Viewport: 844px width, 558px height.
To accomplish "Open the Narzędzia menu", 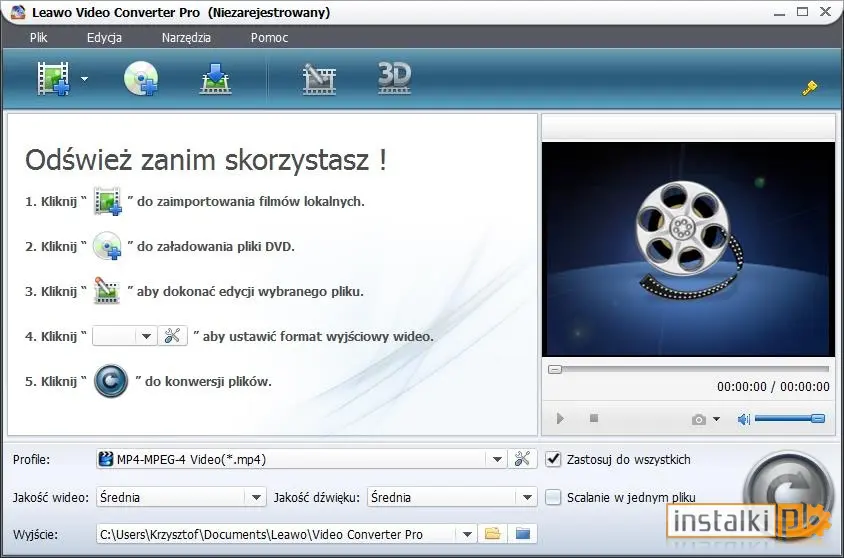I will (186, 38).
